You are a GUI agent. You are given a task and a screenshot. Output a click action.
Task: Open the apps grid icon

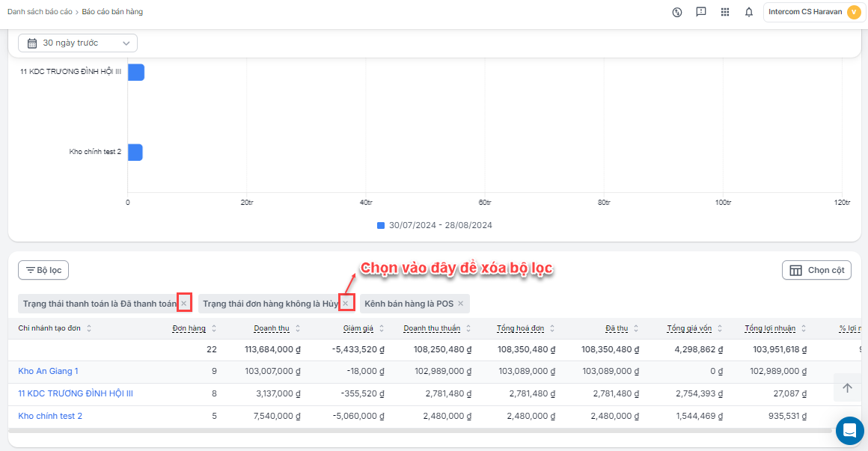(x=724, y=12)
